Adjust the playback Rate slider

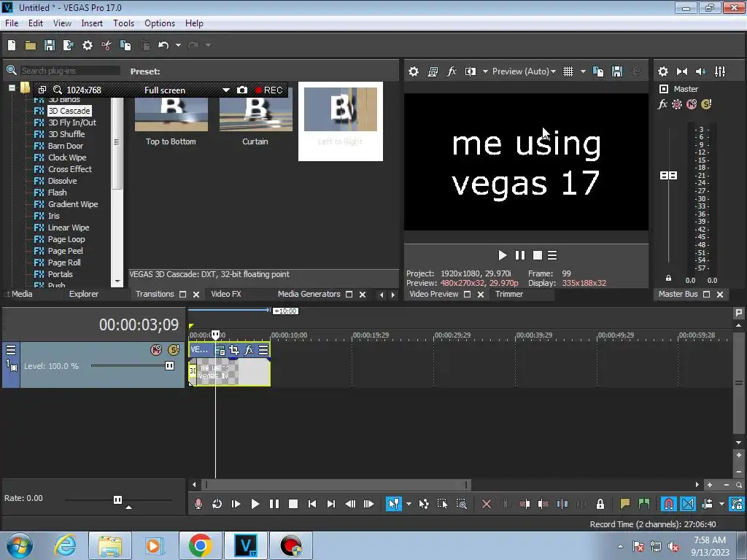click(117, 499)
